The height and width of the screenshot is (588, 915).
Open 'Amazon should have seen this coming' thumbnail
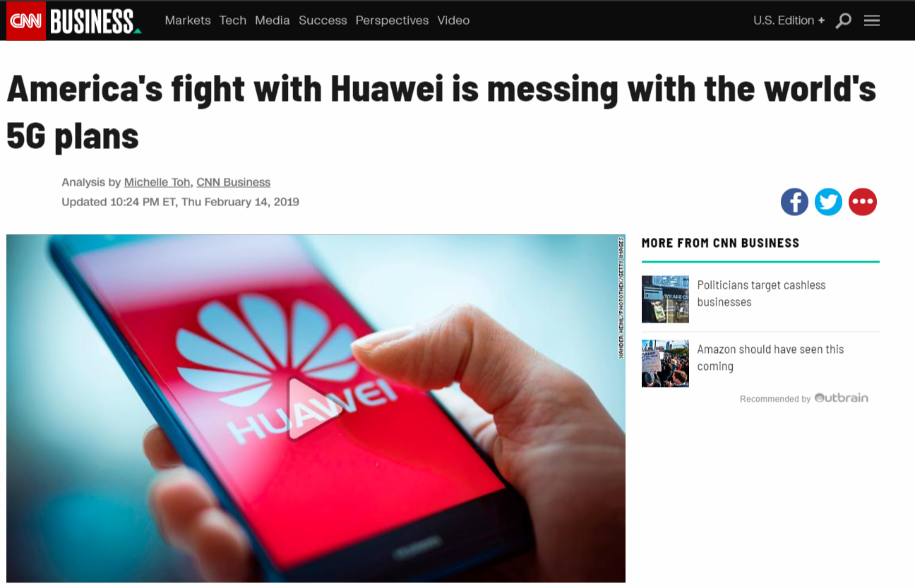point(665,364)
